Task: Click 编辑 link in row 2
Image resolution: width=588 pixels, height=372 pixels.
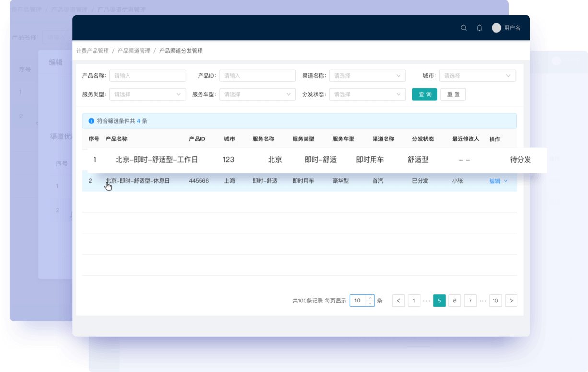Action: (494, 181)
